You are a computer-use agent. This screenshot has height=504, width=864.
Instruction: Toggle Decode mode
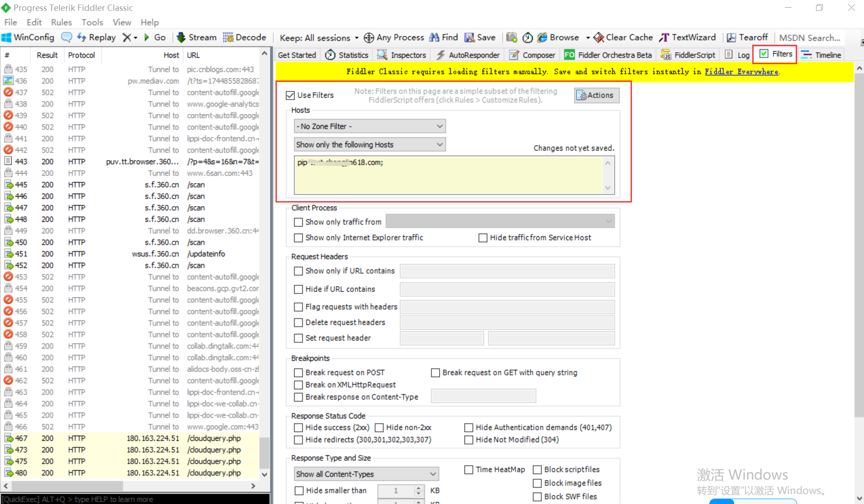click(244, 38)
